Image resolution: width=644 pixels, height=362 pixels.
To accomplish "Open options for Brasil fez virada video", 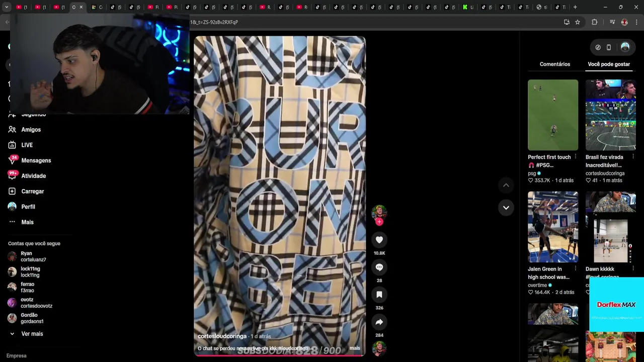I will (633, 157).
